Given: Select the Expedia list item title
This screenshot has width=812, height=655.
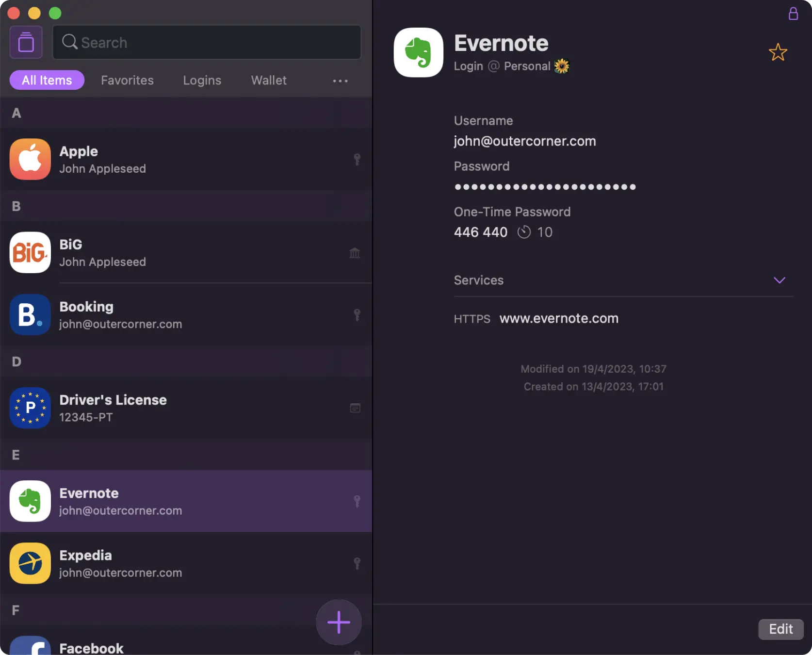Looking at the screenshot, I should [x=85, y=555].
